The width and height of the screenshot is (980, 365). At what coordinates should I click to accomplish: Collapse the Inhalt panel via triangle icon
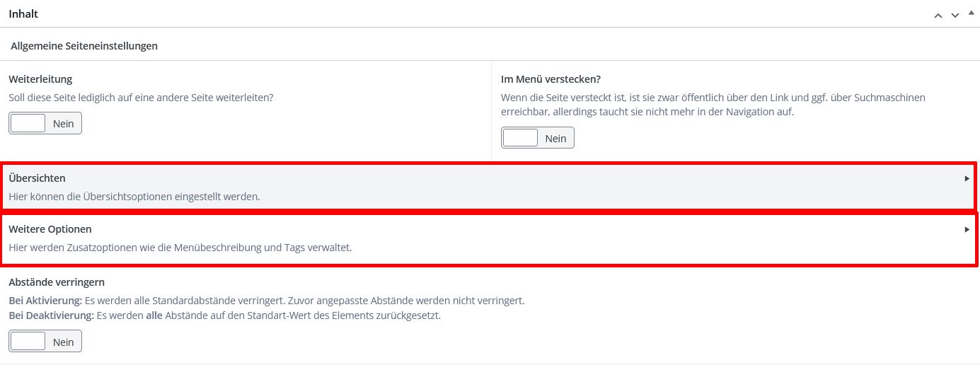[x=971, y=13]
